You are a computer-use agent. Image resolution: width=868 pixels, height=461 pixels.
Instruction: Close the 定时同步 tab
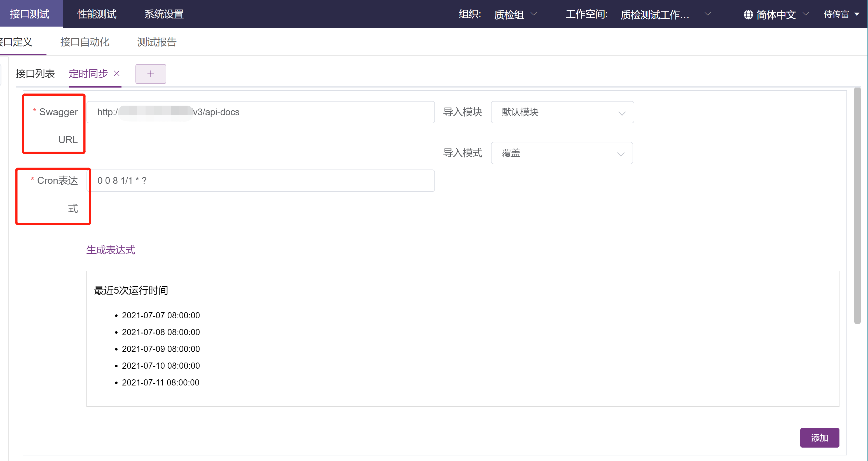(117, 73)
